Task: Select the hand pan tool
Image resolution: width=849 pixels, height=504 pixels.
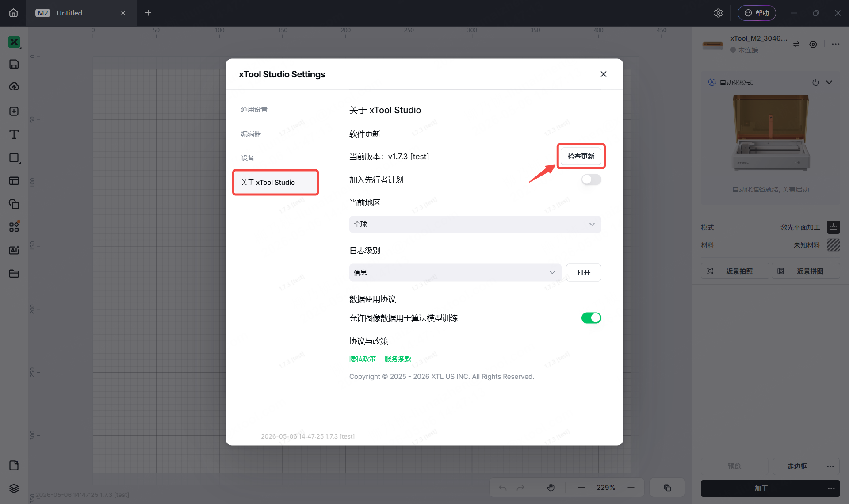Action: 551,488
